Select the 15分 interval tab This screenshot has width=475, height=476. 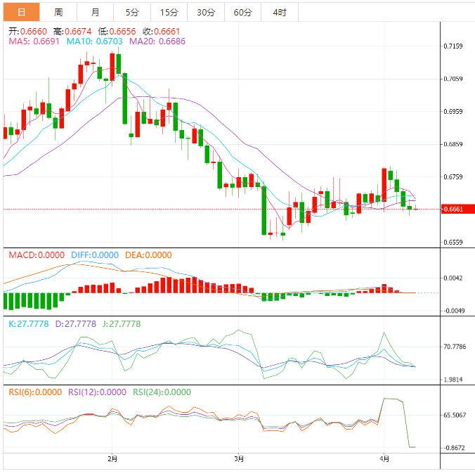169,13
